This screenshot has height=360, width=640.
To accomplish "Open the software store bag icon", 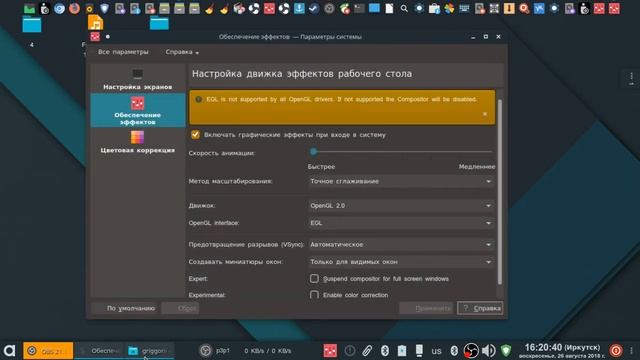I will pyautogui.click(x=434, y=8).
